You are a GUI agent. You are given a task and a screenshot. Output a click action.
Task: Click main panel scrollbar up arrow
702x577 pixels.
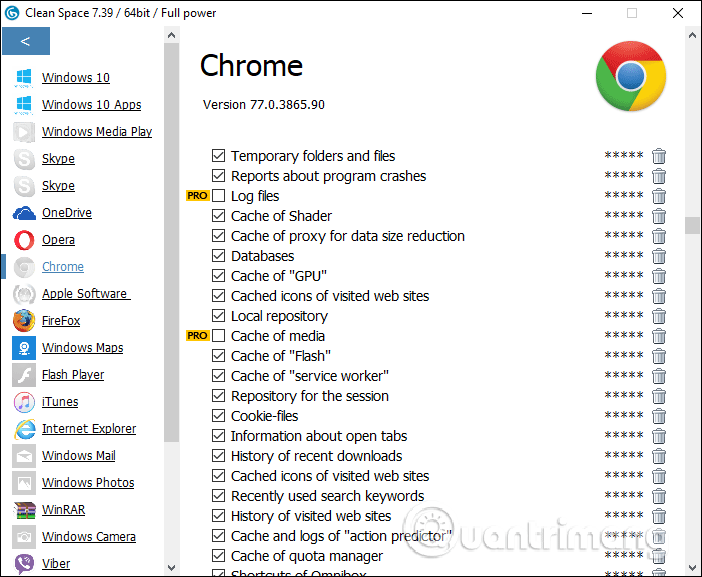pyautogui.click(x=692, y=35)
